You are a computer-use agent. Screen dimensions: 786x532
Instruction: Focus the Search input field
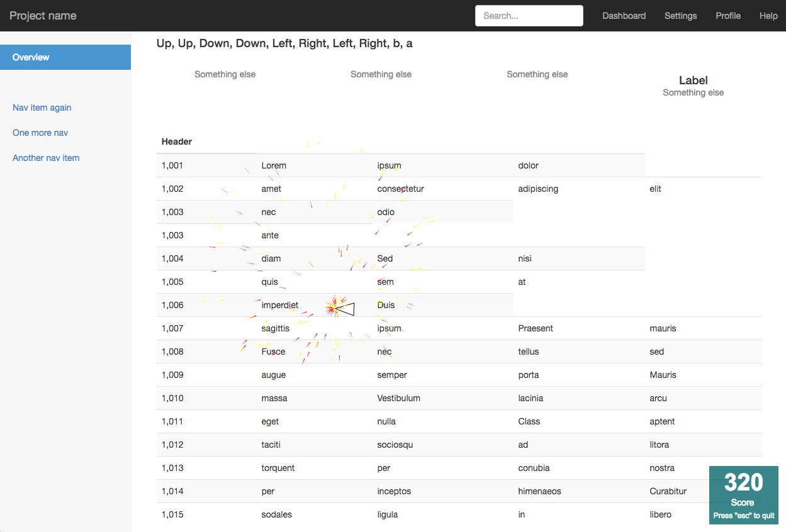pos(529,16)
